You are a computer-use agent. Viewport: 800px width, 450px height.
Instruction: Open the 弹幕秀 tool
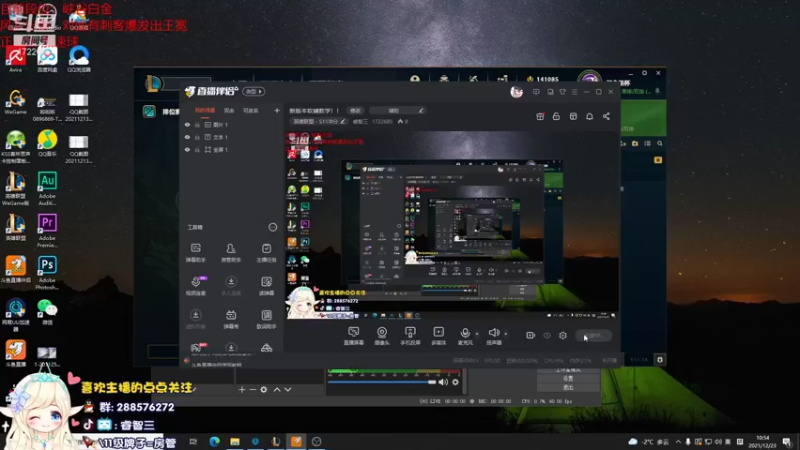(231, 319)
